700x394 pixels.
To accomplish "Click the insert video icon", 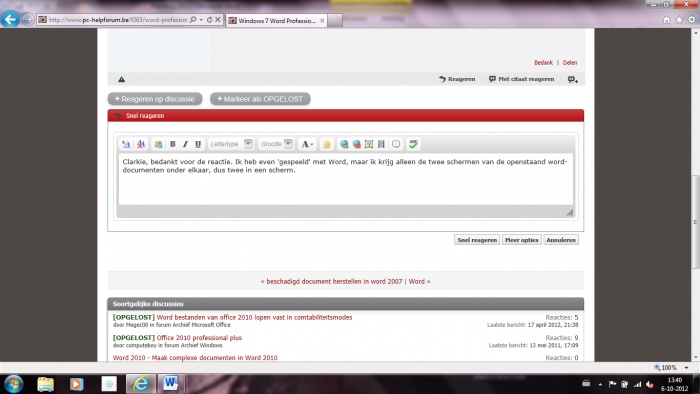I will [x=381, y=144].
